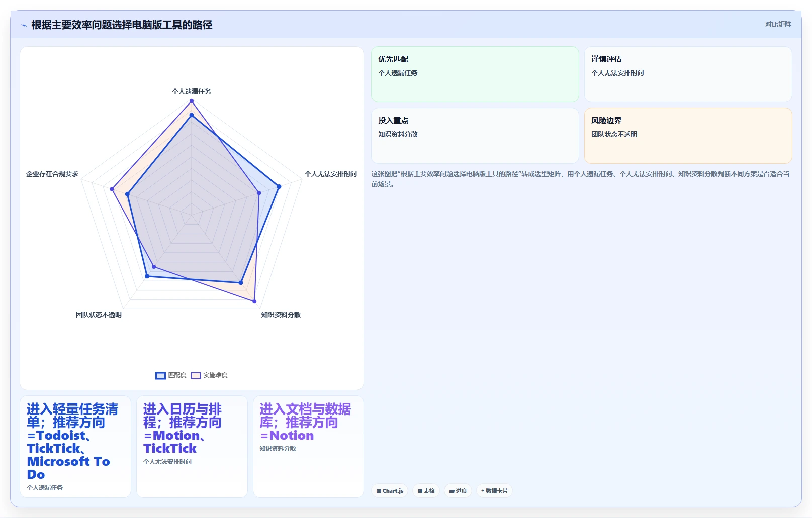Screen dimensions: 812x518
Task: Click the small arrow icon beside the title
Action: (24, 25)
